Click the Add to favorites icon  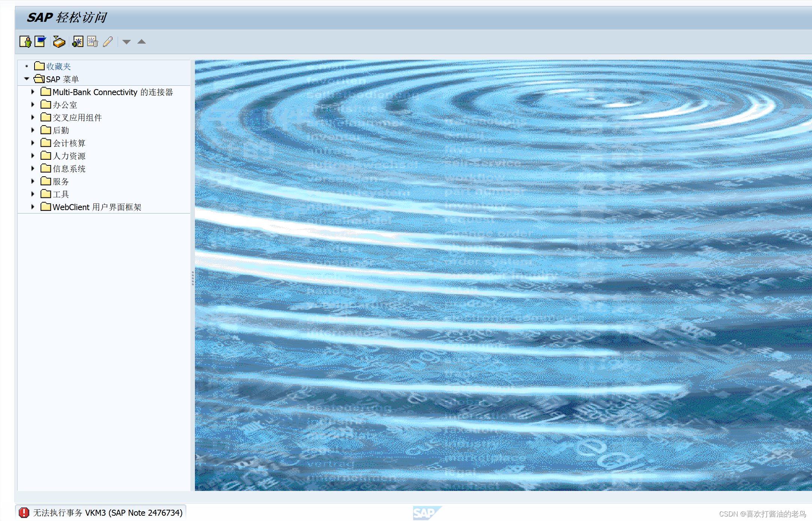(x=78, y=42)
